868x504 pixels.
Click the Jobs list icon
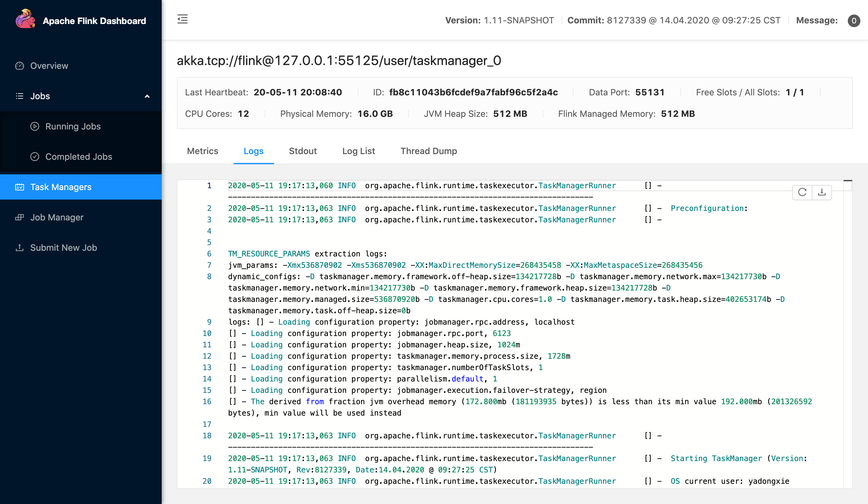pos(20,96)
